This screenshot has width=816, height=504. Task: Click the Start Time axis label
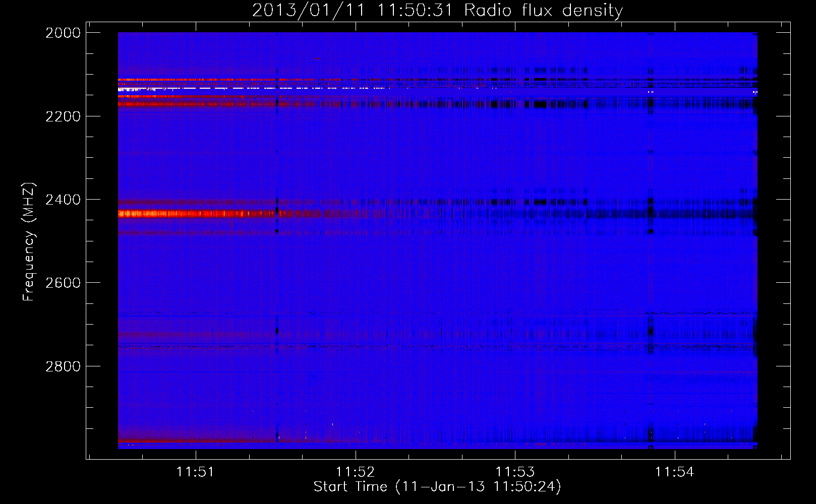point(437,487)
